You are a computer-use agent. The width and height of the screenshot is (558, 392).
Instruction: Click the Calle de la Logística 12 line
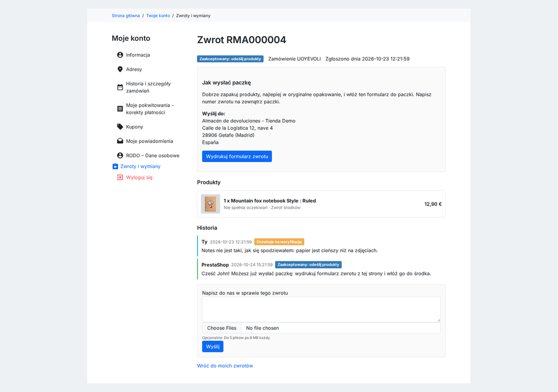point(238,128)
